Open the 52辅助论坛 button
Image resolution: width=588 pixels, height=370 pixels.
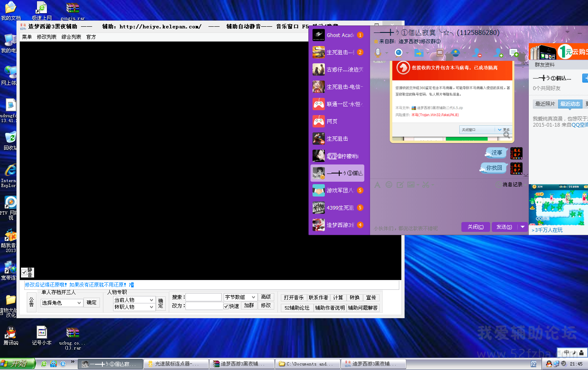point(297,308)
